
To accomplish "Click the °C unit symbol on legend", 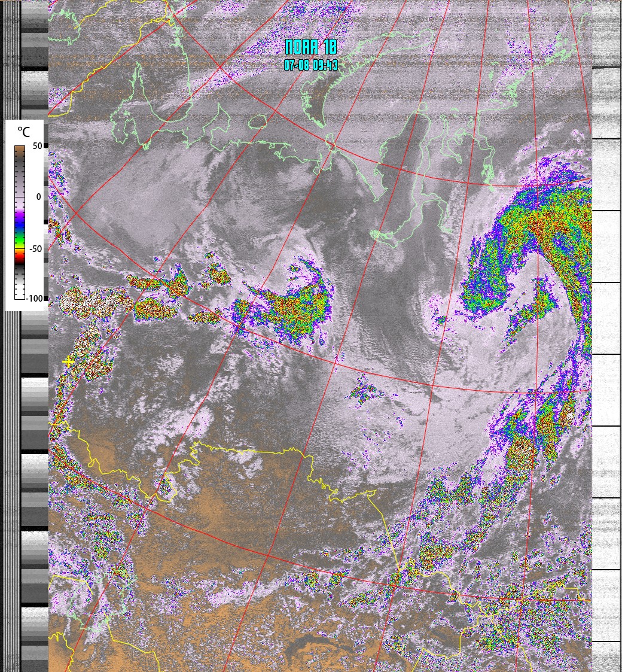I will (23, 132).
